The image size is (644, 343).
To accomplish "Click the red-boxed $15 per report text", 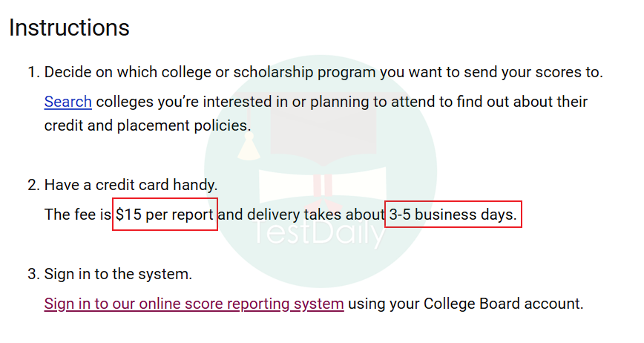I will (x=165, y=215).
